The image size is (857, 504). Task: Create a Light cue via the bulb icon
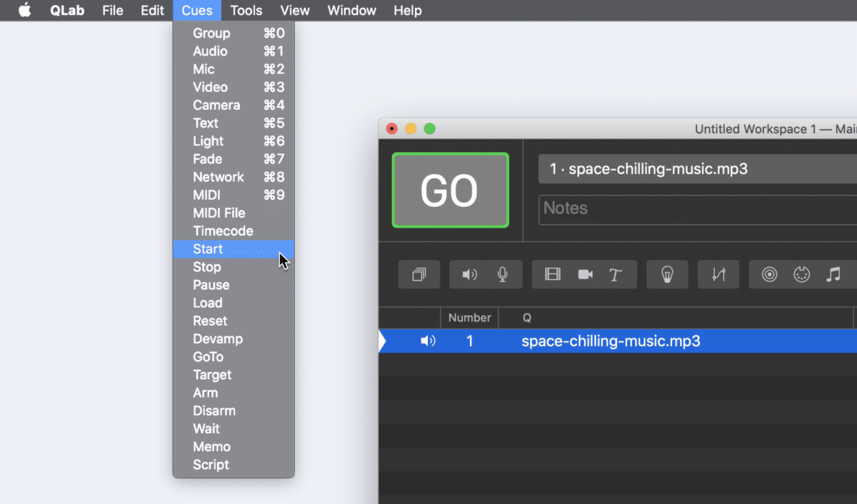click(667, 274)
